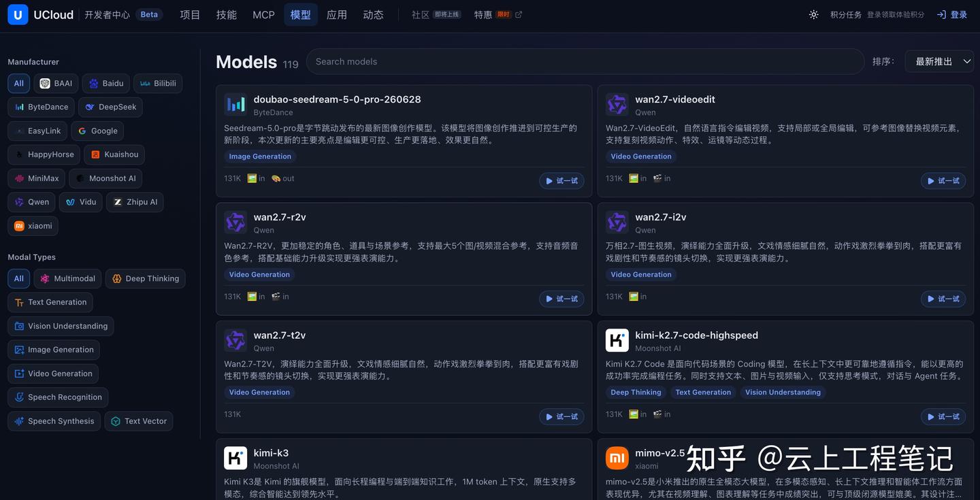The image size is (980, 500).
Task: Click the 登录 login button
Action: click(952, 14)
